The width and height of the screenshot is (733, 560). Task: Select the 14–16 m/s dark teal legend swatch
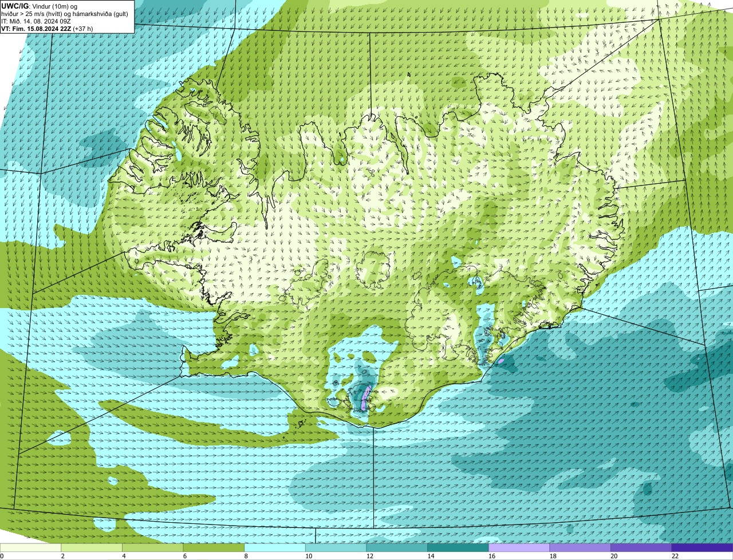(458, 547)
